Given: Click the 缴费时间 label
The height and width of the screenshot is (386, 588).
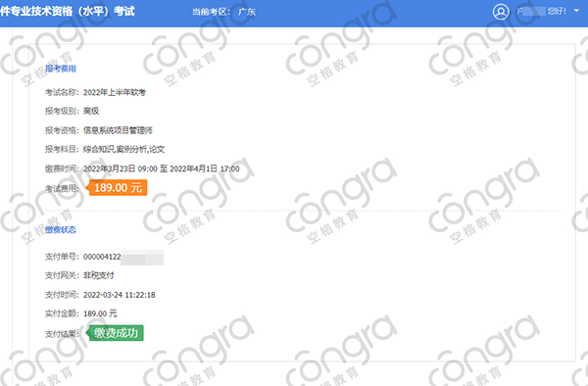Looking at the screenshot, I should pyautogui.click(x=62, y=169).
